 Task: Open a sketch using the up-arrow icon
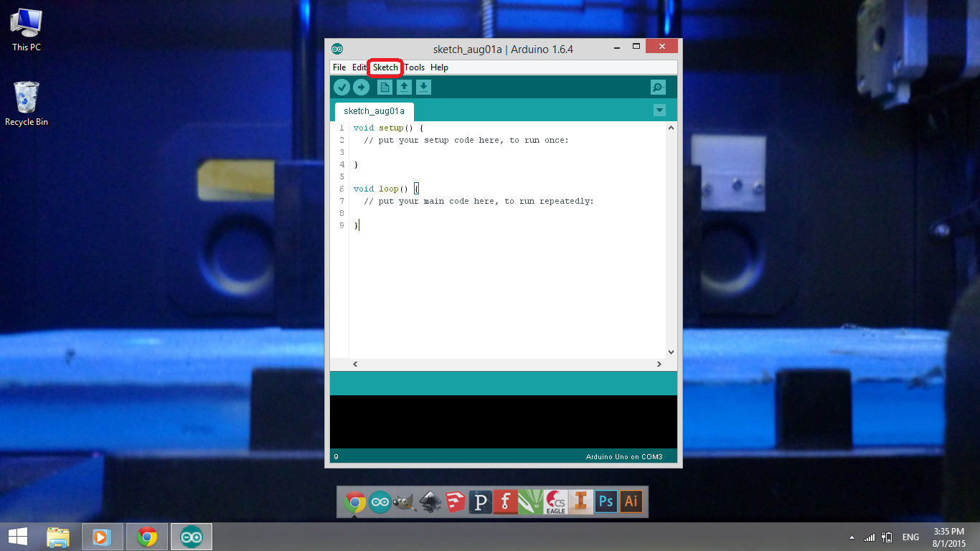405,87
